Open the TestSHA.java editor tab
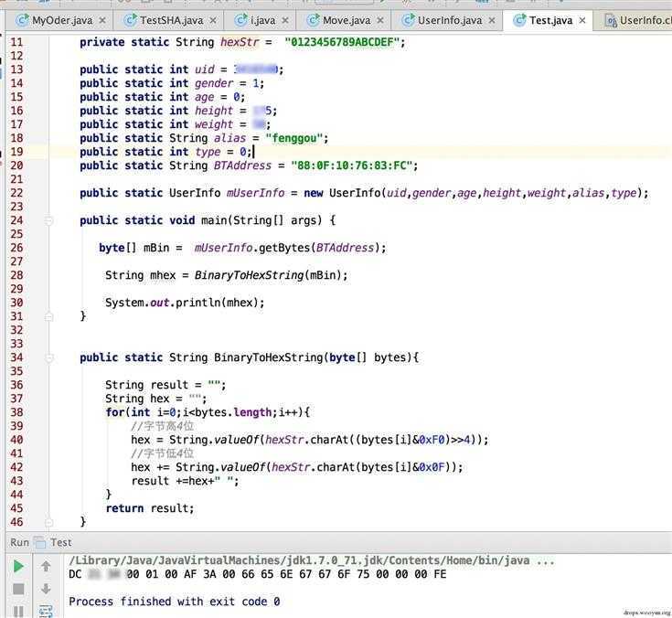The height and width of the screenshot is (618, 672). click(x=172, y=20)
